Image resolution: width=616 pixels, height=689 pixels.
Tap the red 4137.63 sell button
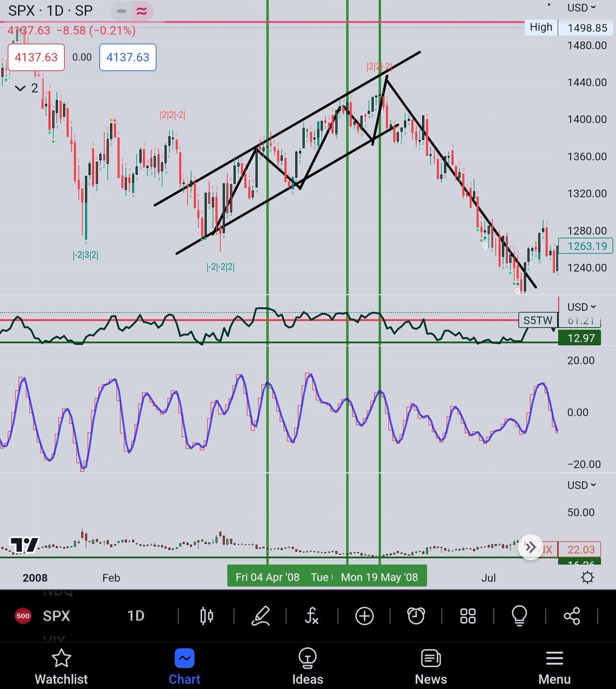[x=35, y=57]
